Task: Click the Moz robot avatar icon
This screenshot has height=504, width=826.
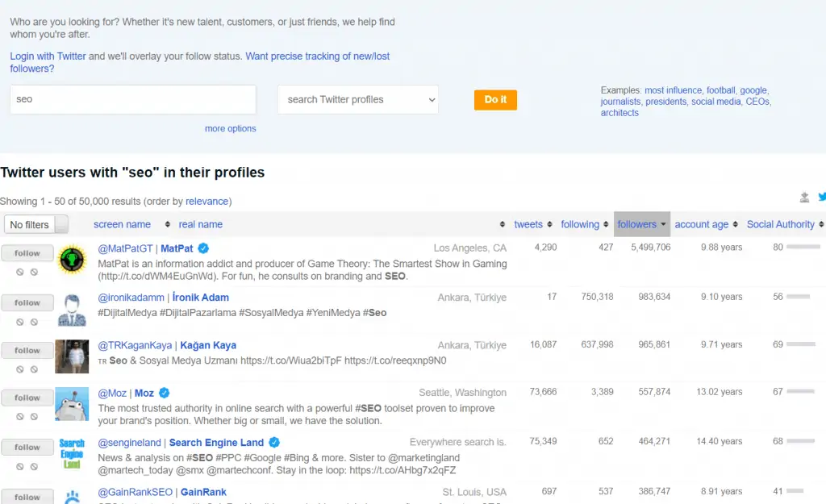Action: (72, 404)
